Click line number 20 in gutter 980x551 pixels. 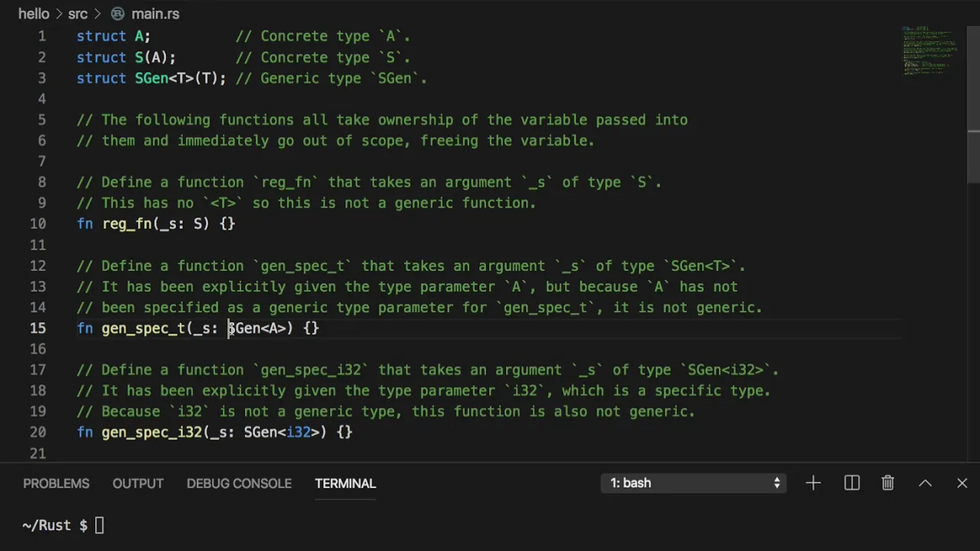[38, 432]
